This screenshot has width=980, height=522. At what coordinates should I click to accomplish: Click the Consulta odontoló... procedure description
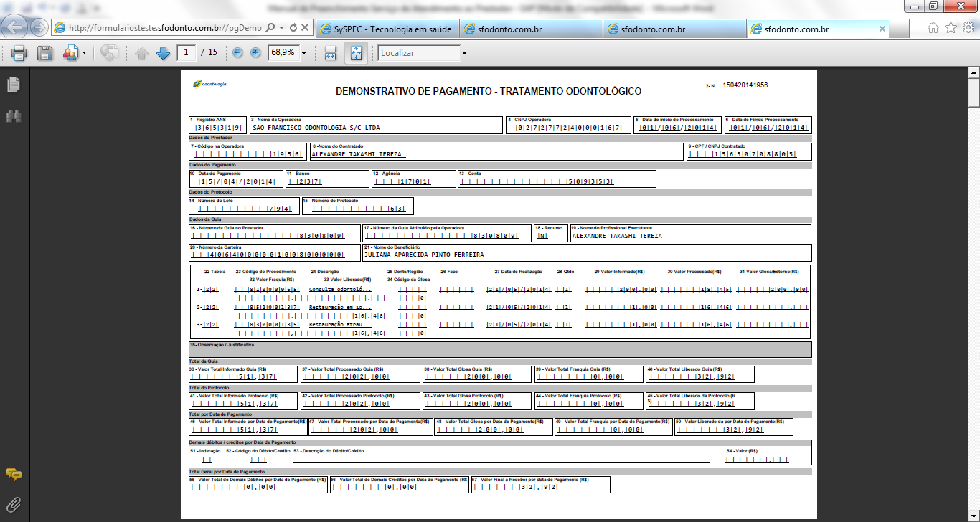pyautogui.click(x=341, y=289)
